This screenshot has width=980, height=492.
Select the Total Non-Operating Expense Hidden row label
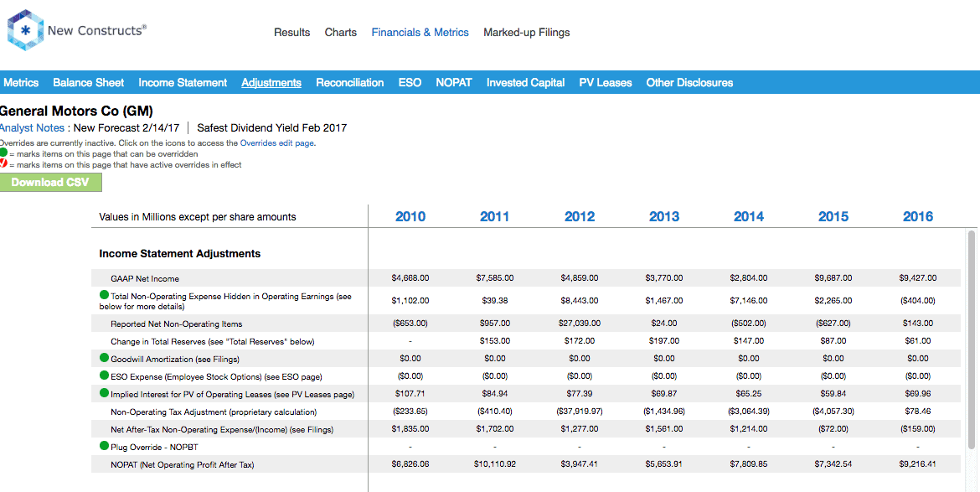coord(225,302)
